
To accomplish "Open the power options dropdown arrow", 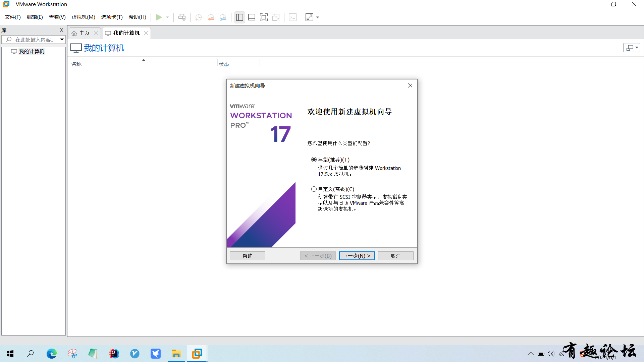I will point(167,17).
